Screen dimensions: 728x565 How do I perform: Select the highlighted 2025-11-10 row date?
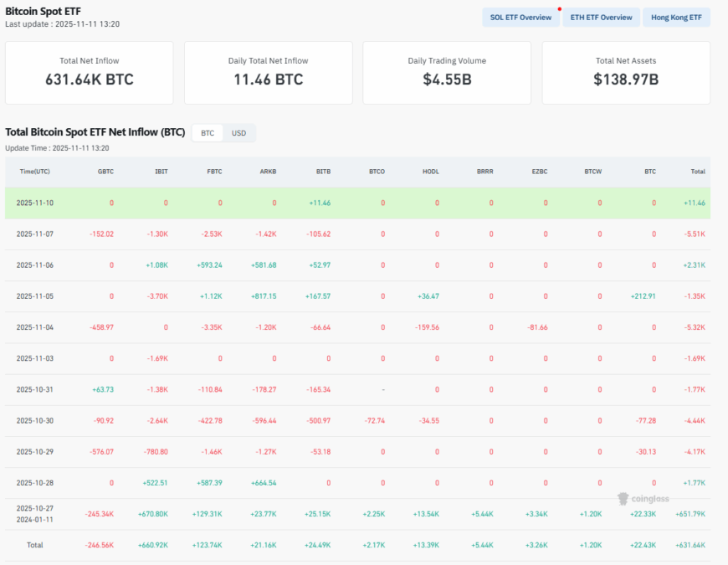(34, 203)
